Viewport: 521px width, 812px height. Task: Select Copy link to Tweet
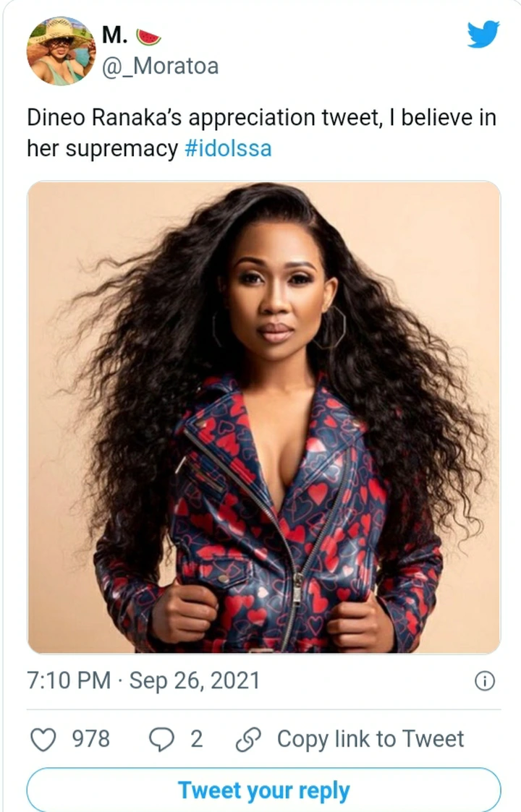tap(370, 739)
